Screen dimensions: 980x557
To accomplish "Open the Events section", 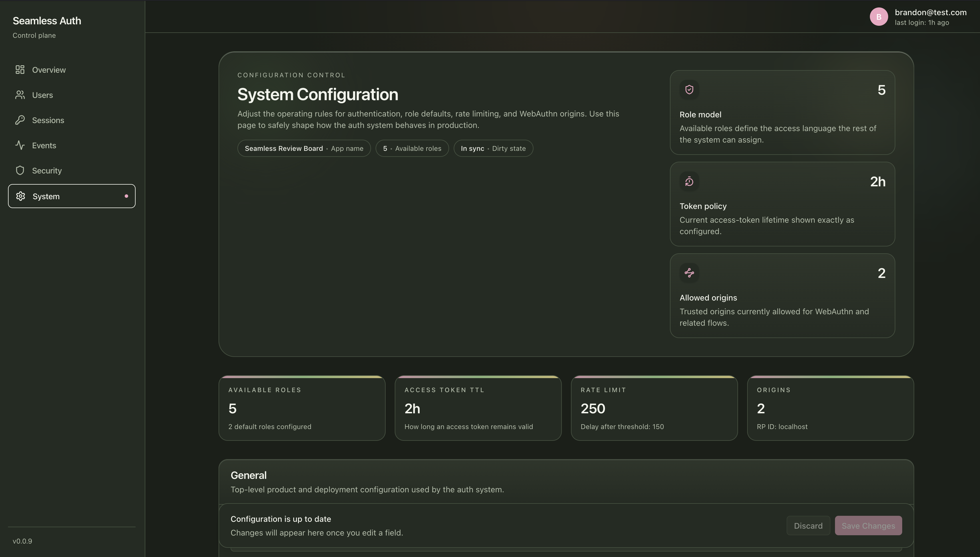I will pos(72,145).
